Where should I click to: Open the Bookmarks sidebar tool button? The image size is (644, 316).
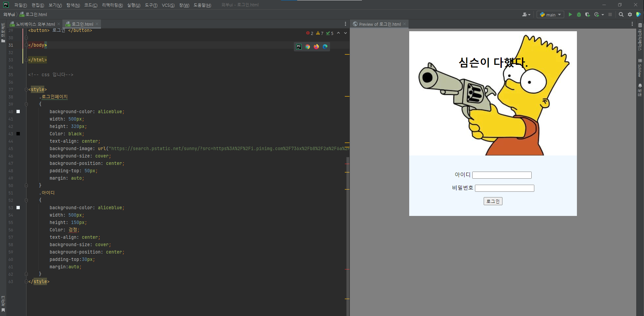click(x=3, y=304)
